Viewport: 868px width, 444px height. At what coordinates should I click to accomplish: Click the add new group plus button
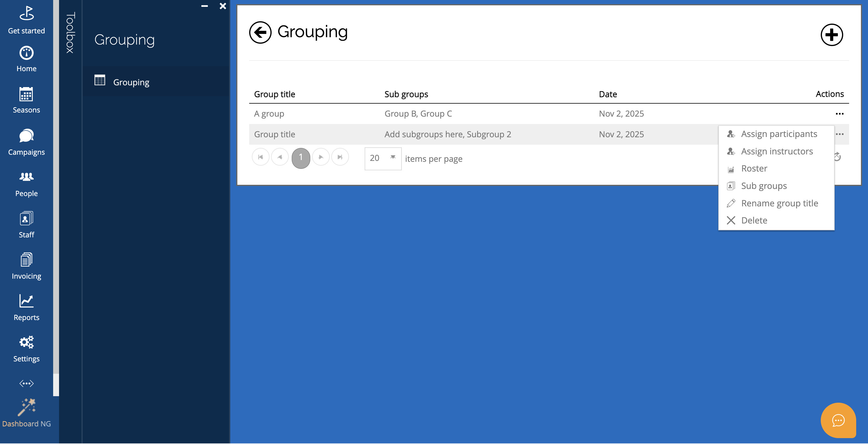pos(831,35)
